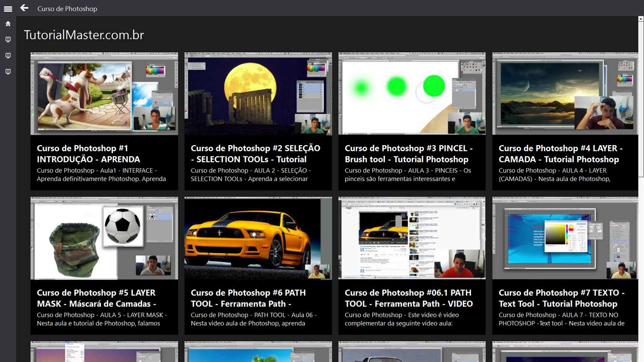Open the mountain landscape thumbnail for lesson #4
644x362 pixels.
pyautogui.click(x=565, y=94)
